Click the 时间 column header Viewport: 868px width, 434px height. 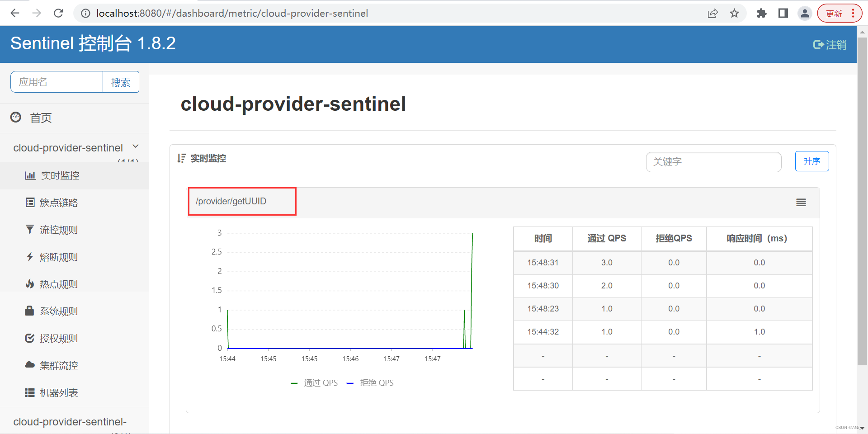543,238
